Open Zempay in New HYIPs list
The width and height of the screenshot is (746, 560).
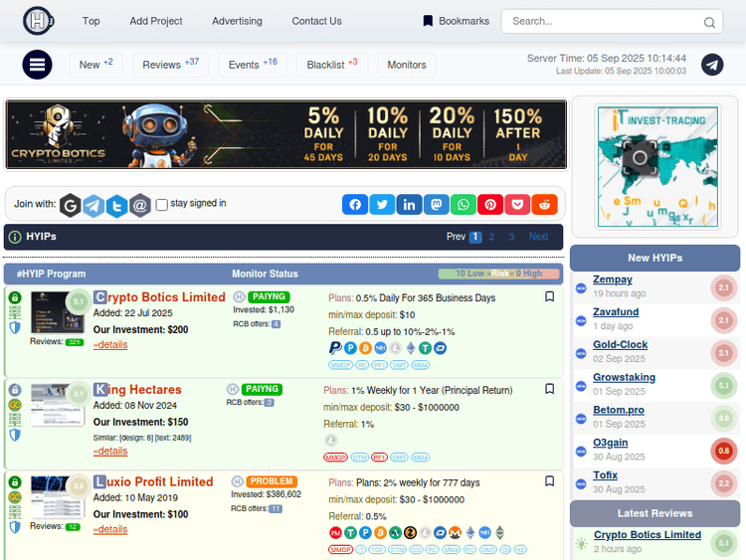point(613,280)
